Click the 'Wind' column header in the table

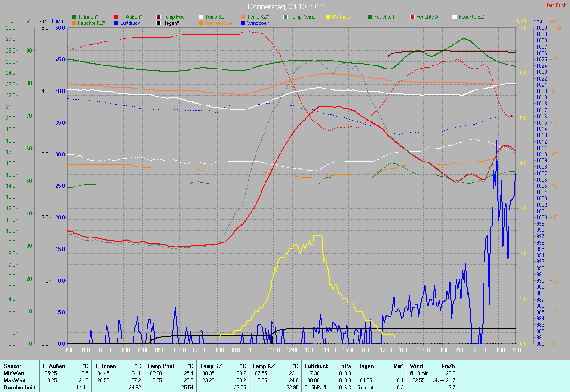416,366
